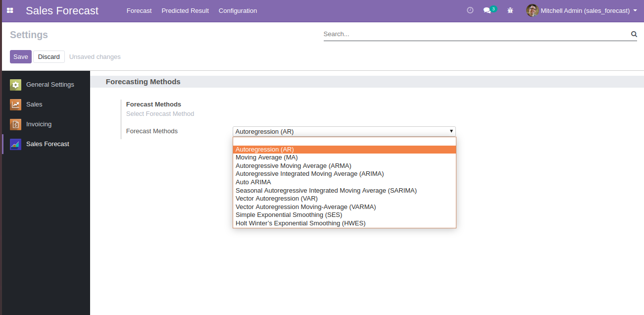Open Sales Forecast sidebar section
Image resolution: width=644 pixels, height=315 pixels.
47,144
